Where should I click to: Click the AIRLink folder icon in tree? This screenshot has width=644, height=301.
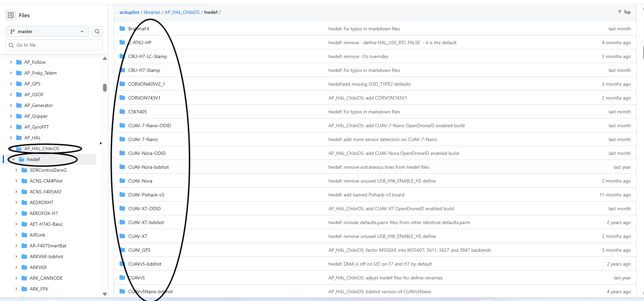(x=24, y=235)
